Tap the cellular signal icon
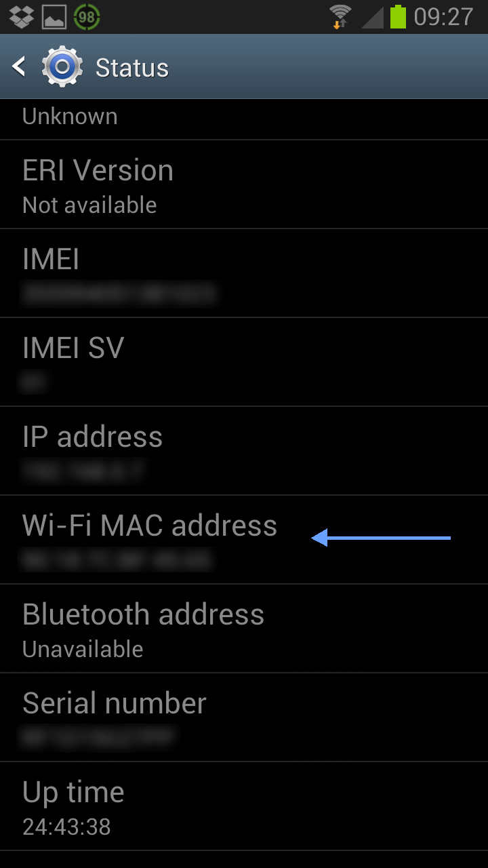The width and height of the screenshot is (488, 868). pos(372,18)
